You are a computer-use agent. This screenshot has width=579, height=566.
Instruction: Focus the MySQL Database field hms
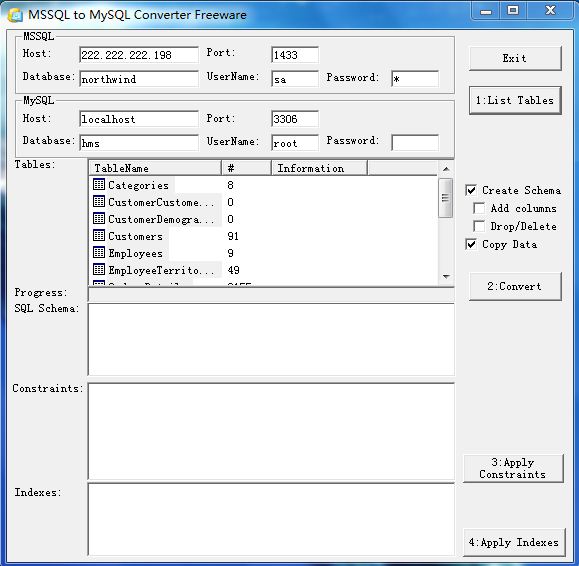coord(139,143)
